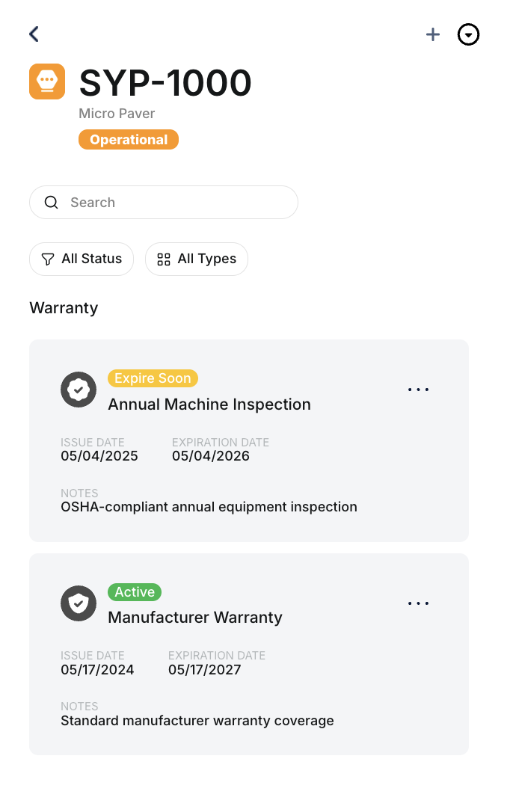This screenshot has width=513, height=812.
Task: Toggle the Expire Soon status badge
Action: click(x=153, y=378)
